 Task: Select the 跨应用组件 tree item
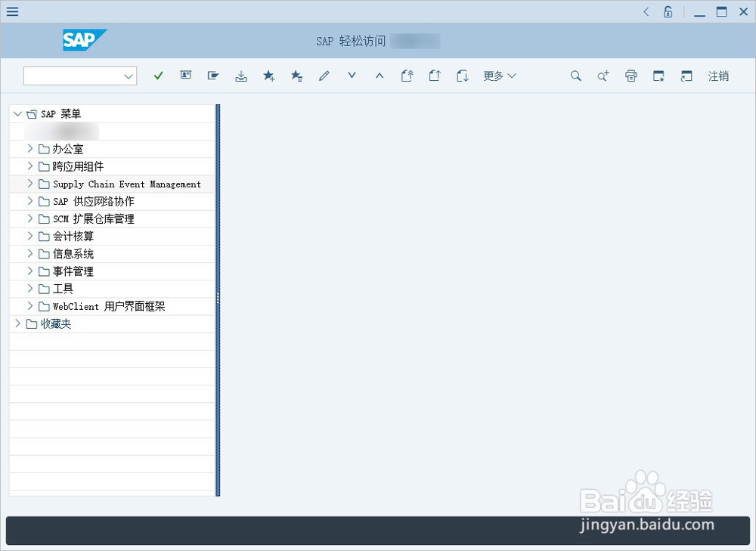pos(78,166)
